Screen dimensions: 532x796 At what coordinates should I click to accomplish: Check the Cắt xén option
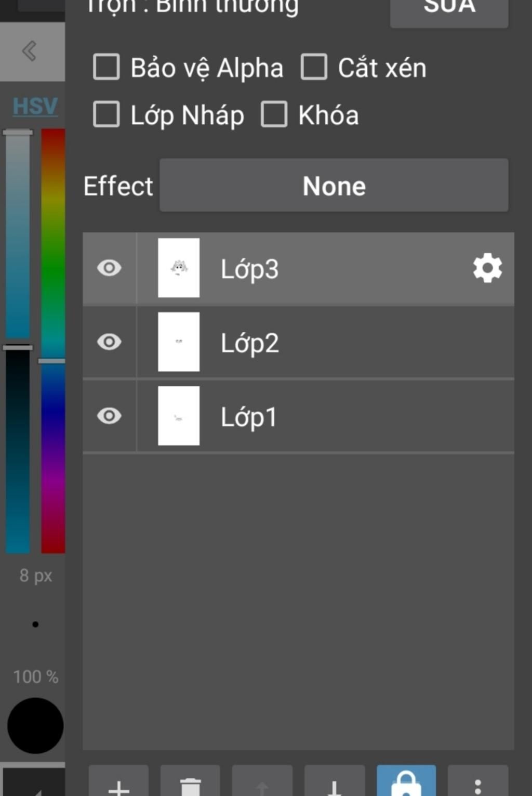click(x=314, y=67)
